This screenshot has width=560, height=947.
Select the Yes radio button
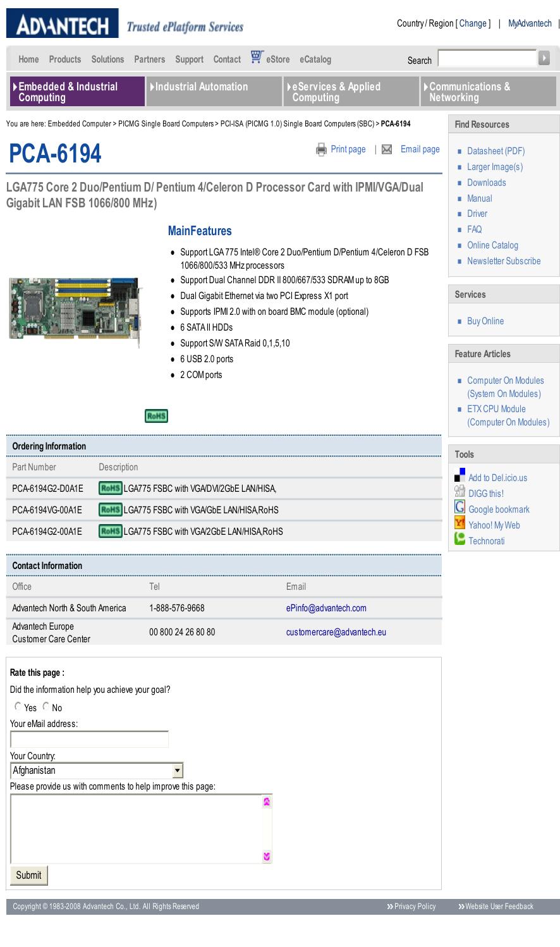point(18,706)
